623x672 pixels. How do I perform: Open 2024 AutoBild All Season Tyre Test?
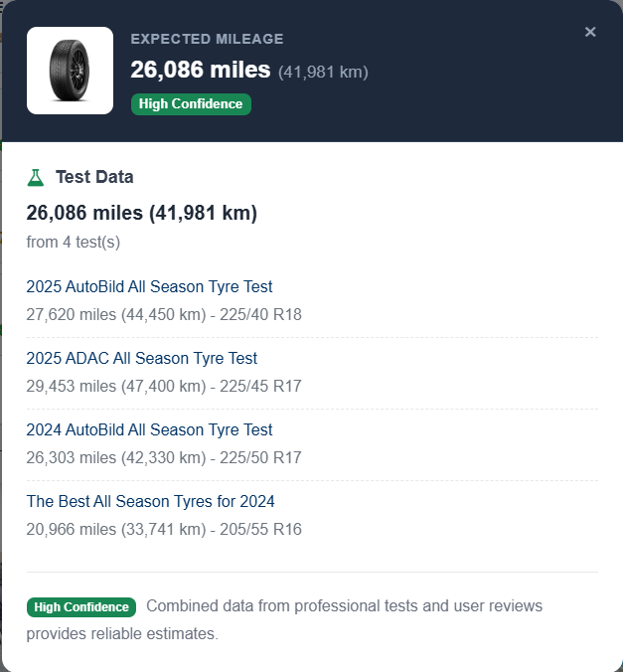(149, 429)
